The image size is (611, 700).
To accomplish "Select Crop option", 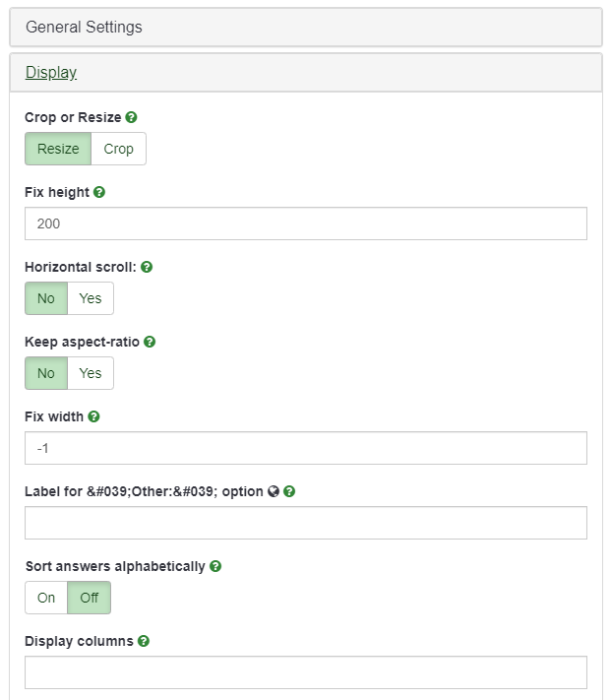I will point(118,149).
